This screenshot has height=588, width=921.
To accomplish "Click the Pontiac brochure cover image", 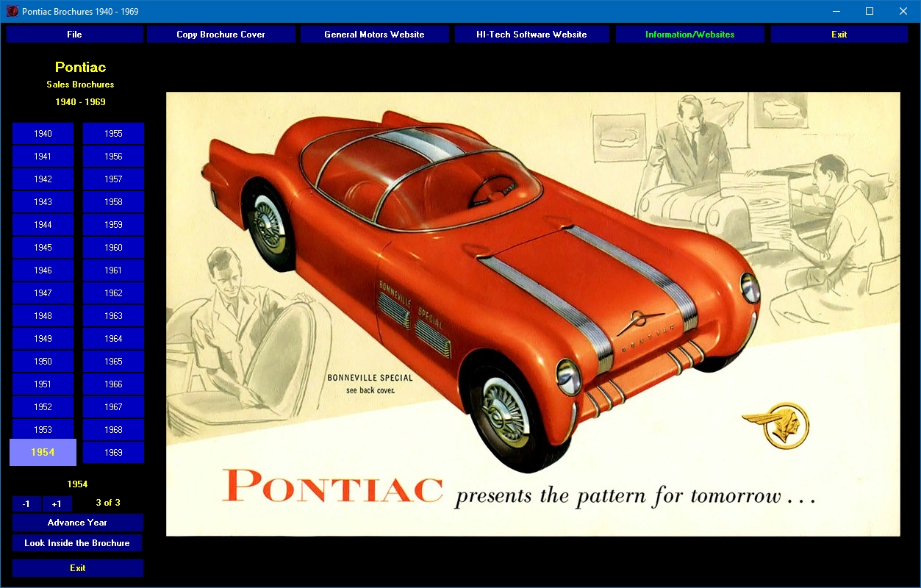I will click(533, 314).
